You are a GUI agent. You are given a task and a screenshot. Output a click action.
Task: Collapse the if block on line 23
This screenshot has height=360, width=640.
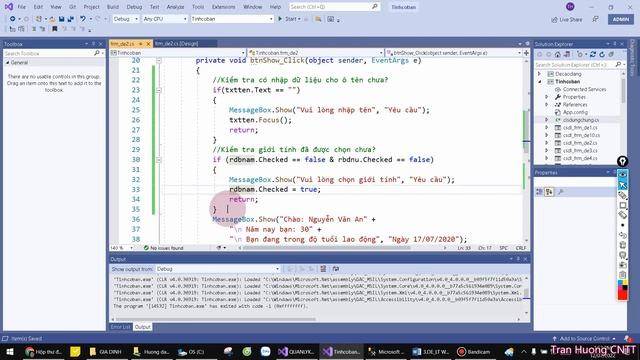click(159, 90)
